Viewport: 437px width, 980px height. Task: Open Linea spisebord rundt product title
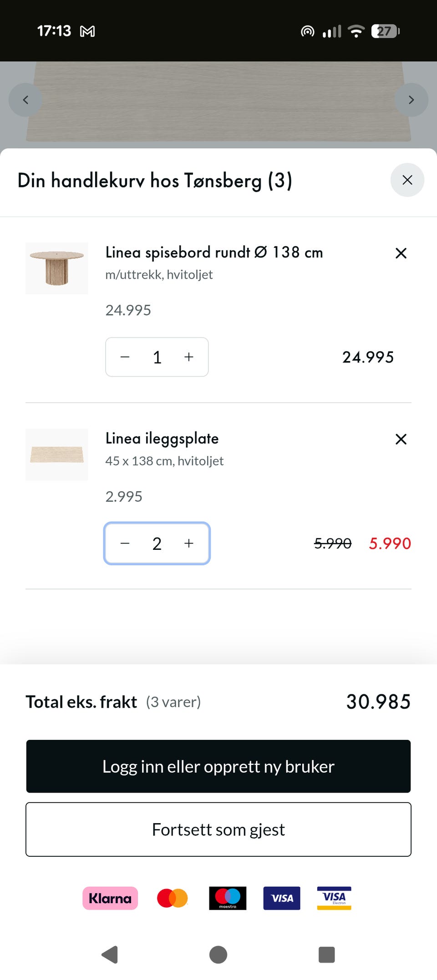click(214, 252)
